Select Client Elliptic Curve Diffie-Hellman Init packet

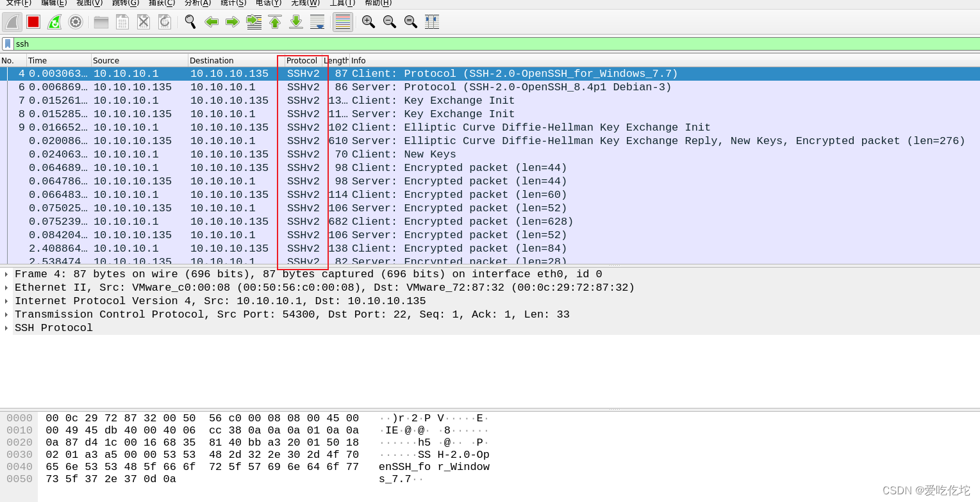[x=490, y=127]
